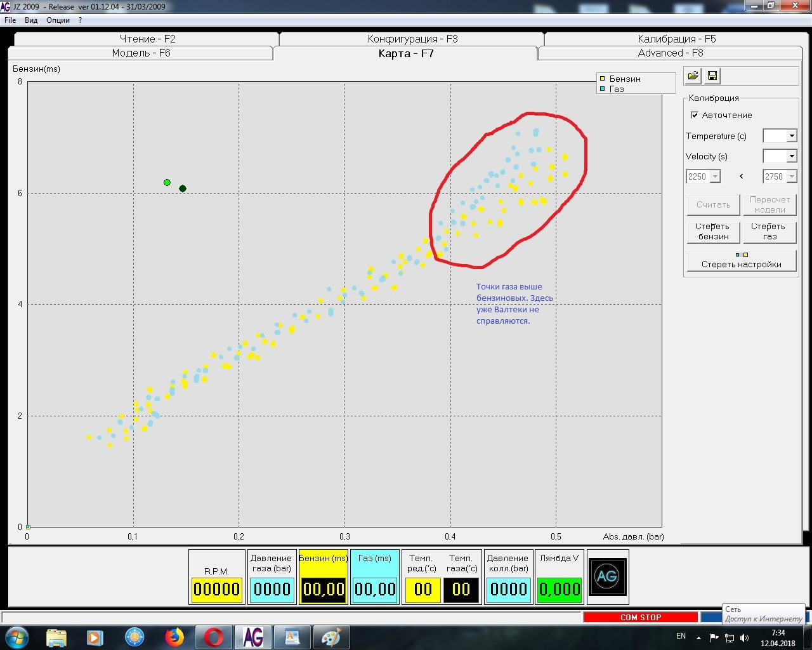Click the Стереть бензин button
The height and width of the screenshot is (650, 812).
714,232
